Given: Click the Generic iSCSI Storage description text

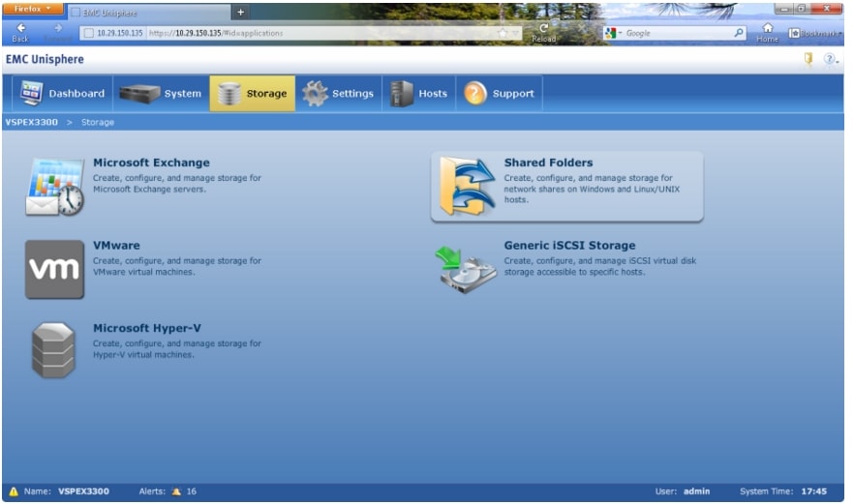Looking at the screenshot, I should click(600, 266).
